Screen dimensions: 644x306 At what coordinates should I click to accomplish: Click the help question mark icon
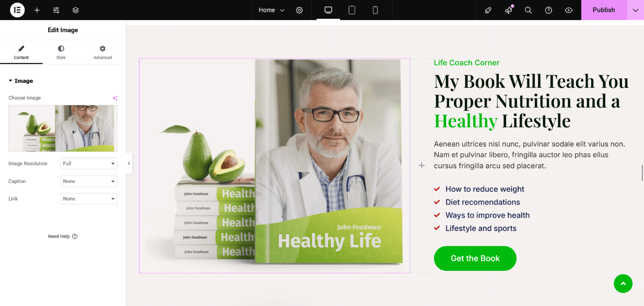(x=548, y=10)
